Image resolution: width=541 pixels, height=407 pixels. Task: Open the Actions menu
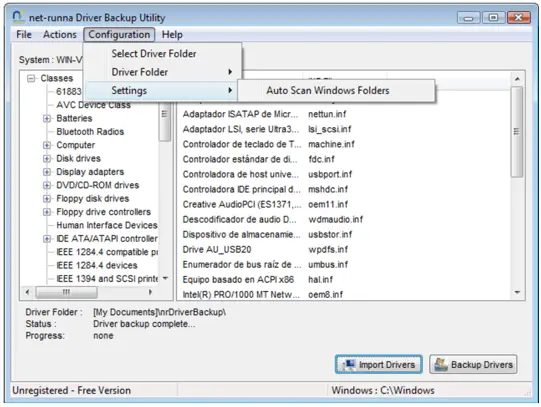(60, 34)
